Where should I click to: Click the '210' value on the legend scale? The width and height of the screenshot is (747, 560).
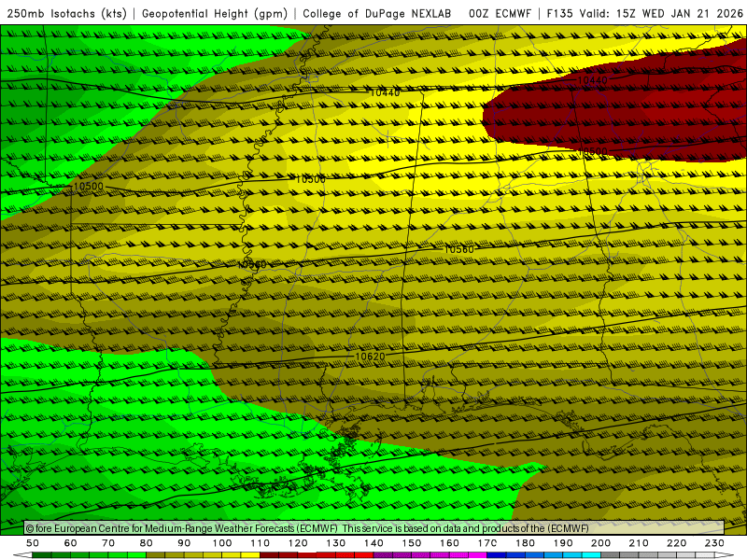639,543
